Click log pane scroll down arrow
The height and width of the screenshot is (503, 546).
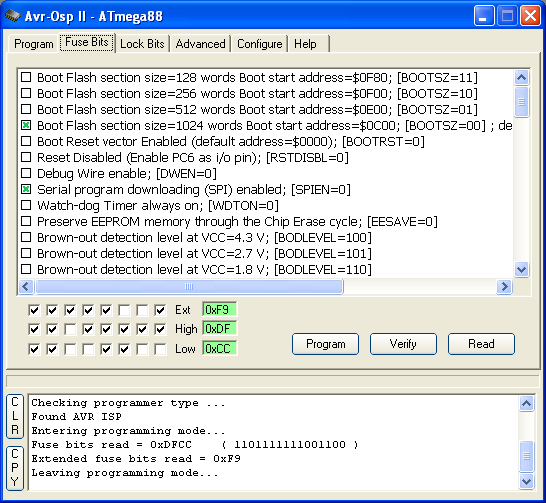526,482
